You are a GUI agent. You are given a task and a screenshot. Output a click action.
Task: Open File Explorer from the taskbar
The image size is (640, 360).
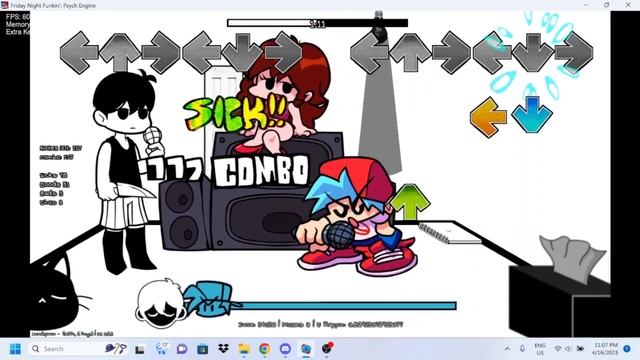point(244,349)
